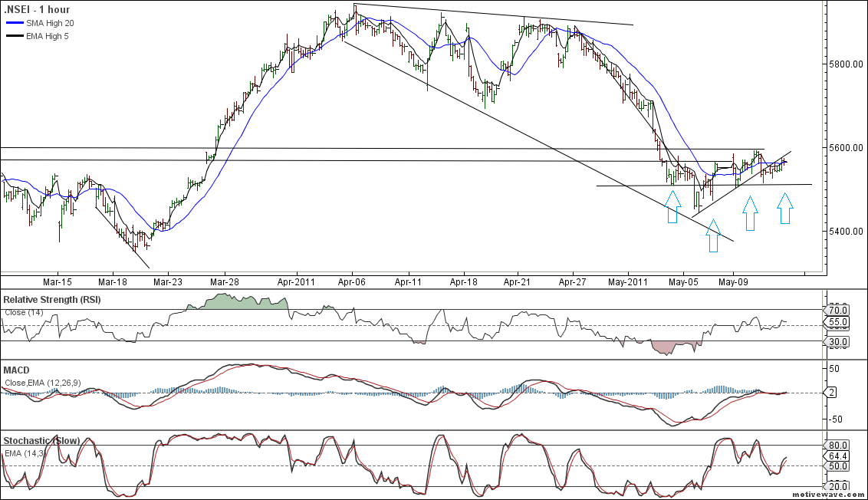Click the 5600.00 price axis label

(847, 147)
